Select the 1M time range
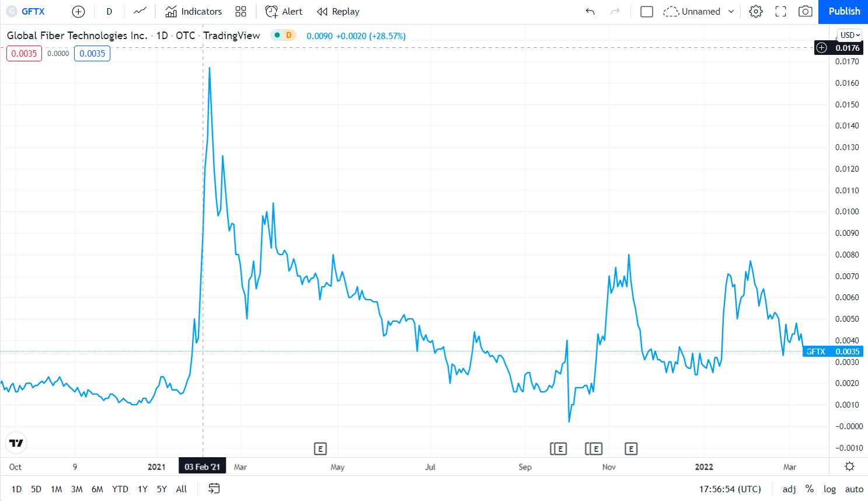The image size is (868, 501). [x=56, y=489]
